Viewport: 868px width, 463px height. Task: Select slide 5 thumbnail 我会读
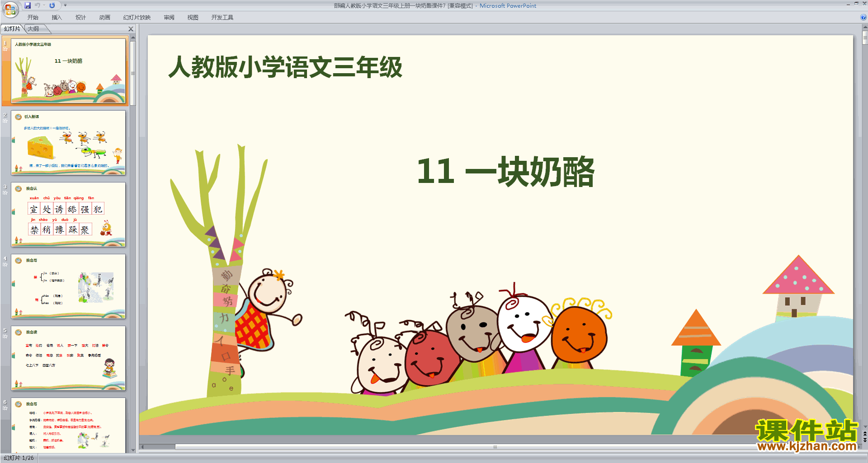[x=68, y=358]
